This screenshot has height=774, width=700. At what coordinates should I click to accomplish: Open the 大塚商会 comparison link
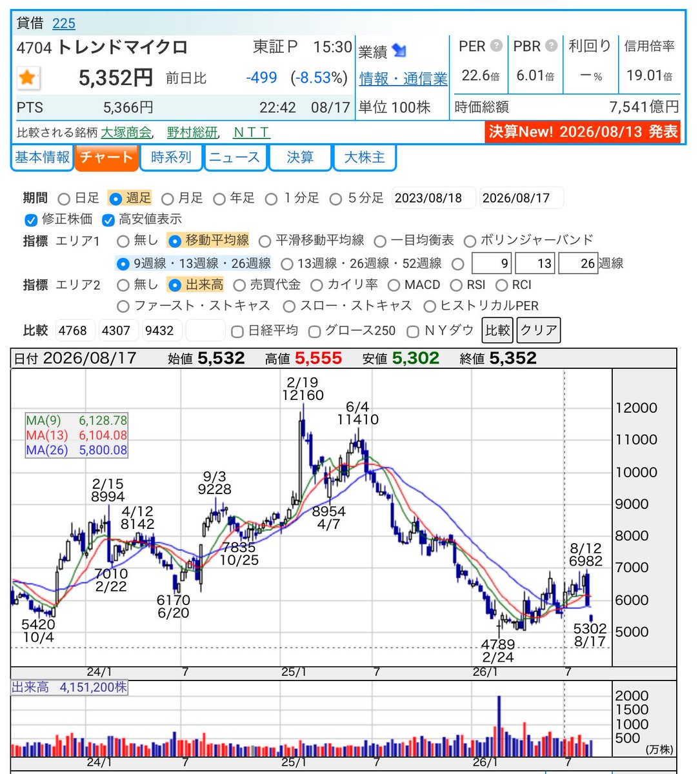[126, 132]
